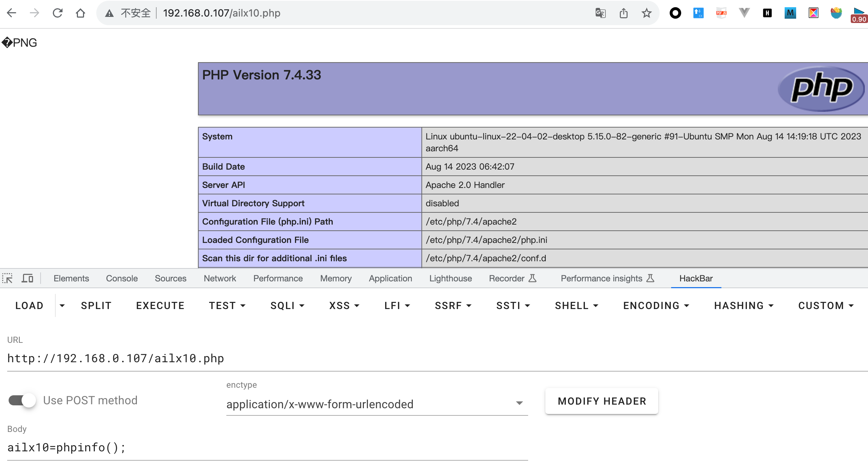The width and height of the screenshot is (868, 465).
Task: Toggle device toolbar icon in DevTools
Action: (27, 278)
